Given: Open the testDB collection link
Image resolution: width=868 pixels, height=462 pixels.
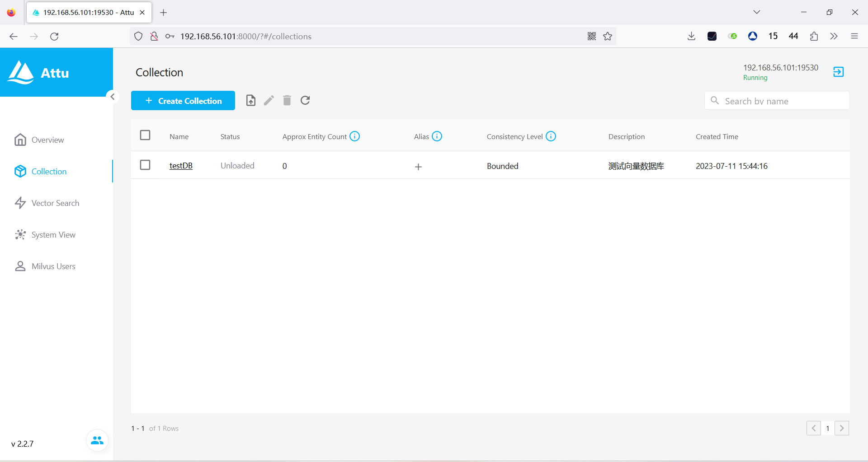Looking at the screenshot, I should 181,166.
